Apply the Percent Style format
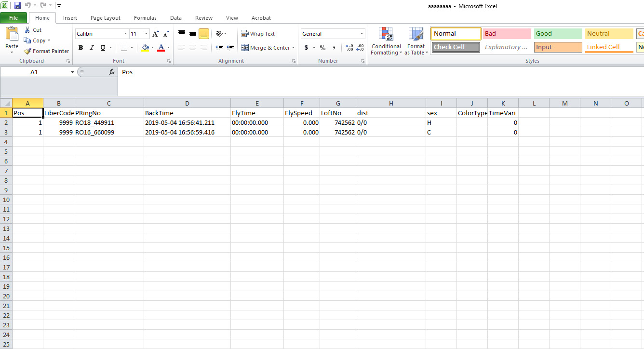Screen dimensions: 644x349 click(x=322, y=48)
